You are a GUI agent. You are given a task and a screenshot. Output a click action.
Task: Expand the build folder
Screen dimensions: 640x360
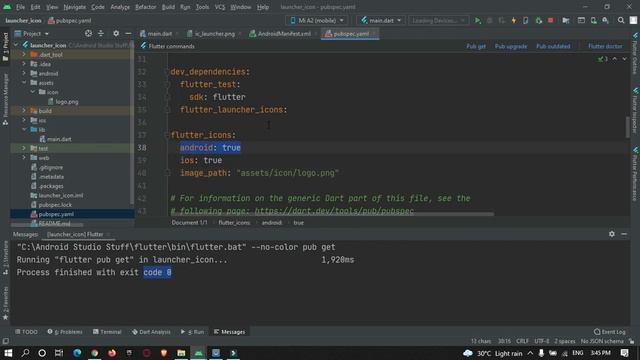pos(24,111)
